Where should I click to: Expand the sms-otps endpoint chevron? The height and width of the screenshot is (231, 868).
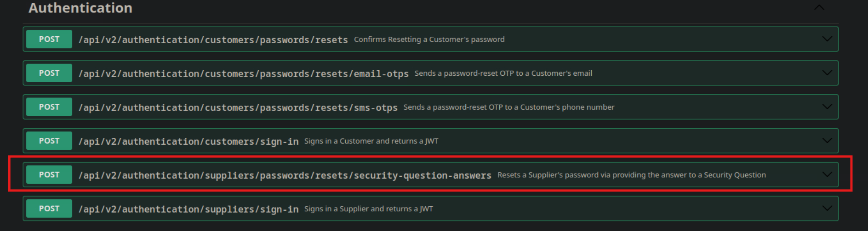click(x=827, y=107)
